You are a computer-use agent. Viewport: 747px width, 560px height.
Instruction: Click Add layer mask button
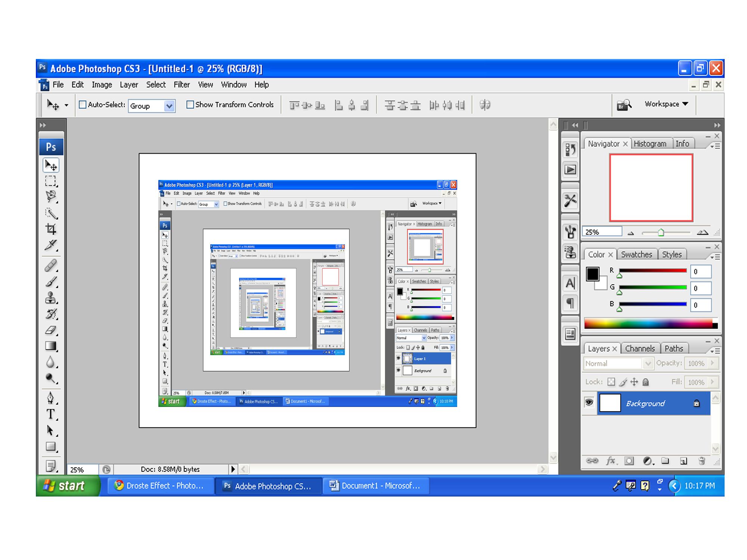[629, 461]
